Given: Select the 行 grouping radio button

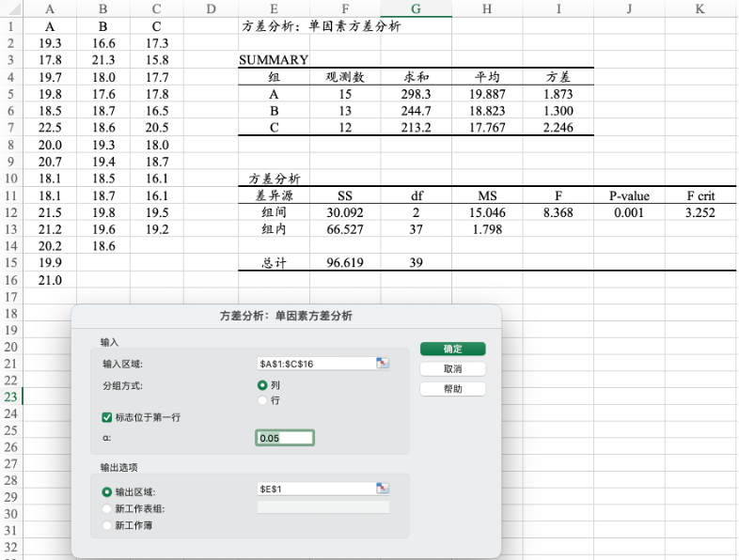Looking at the screenshot, I should pyautogui.click(x=263, y=400).
